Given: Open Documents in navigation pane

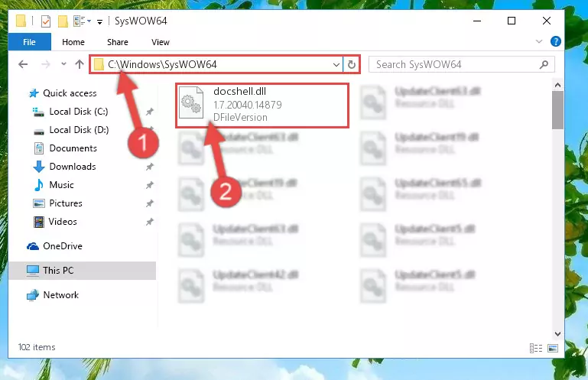Looking at the screenshot, I should click(65, 148).
